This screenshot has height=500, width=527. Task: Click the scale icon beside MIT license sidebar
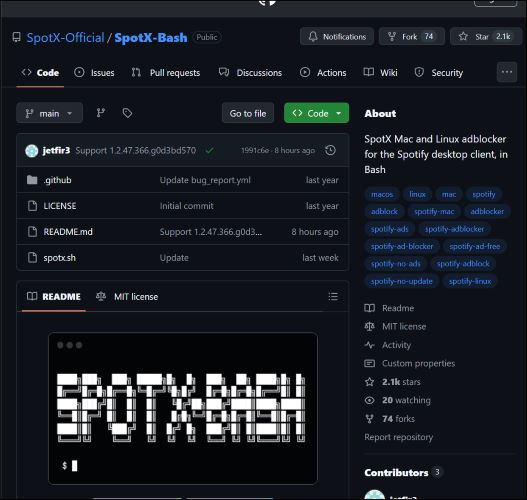[369, 326]
